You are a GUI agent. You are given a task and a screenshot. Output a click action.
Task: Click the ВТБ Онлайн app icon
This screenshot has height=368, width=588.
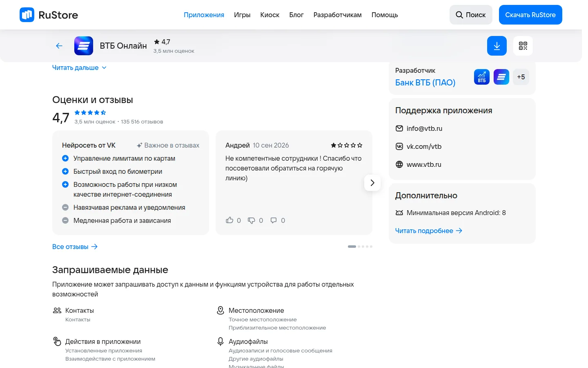point(84,46)
